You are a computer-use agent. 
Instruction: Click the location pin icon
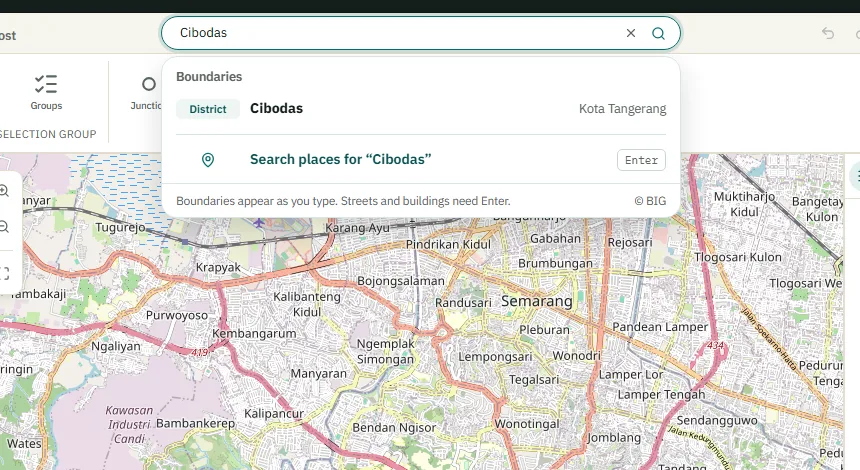point(208,160)
